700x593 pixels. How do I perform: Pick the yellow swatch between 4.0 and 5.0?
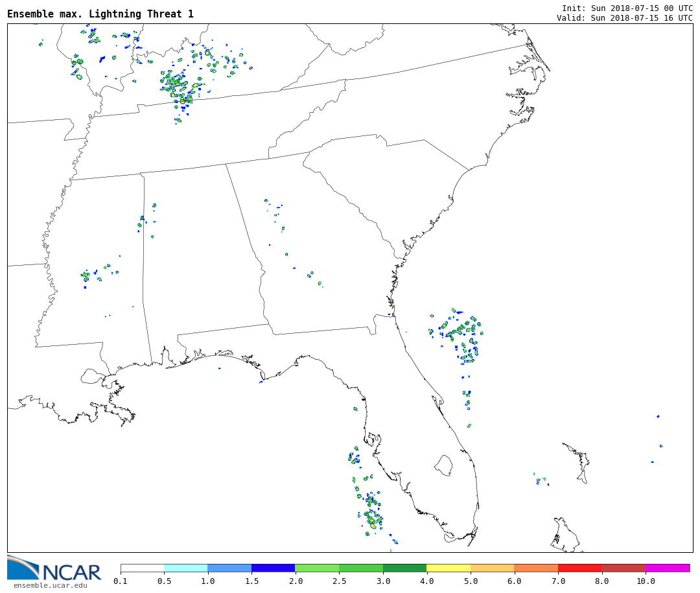click(449, 568)
